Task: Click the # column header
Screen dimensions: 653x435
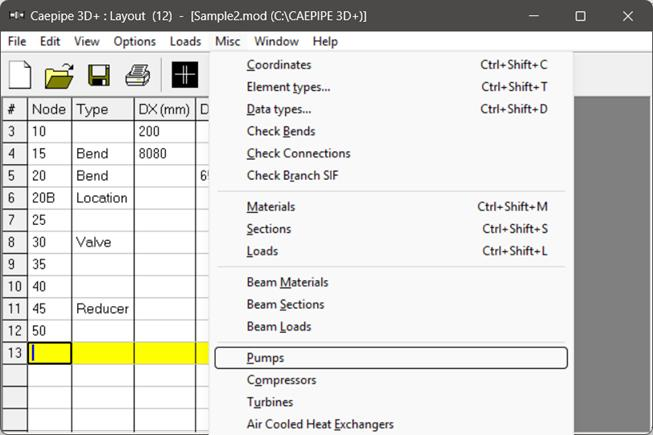Action: click(x=15, y=109)
